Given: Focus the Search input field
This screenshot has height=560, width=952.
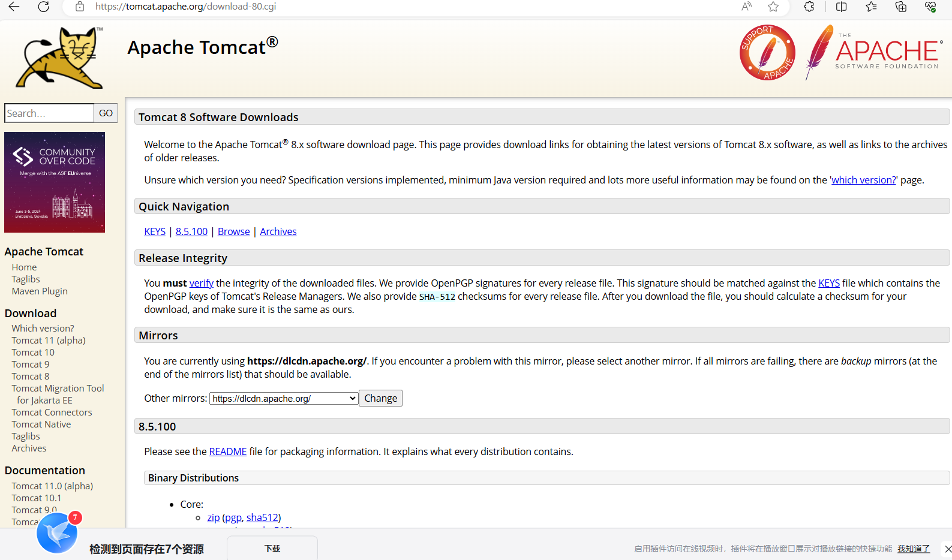Looking at the screenshot, I should (49, 113).
